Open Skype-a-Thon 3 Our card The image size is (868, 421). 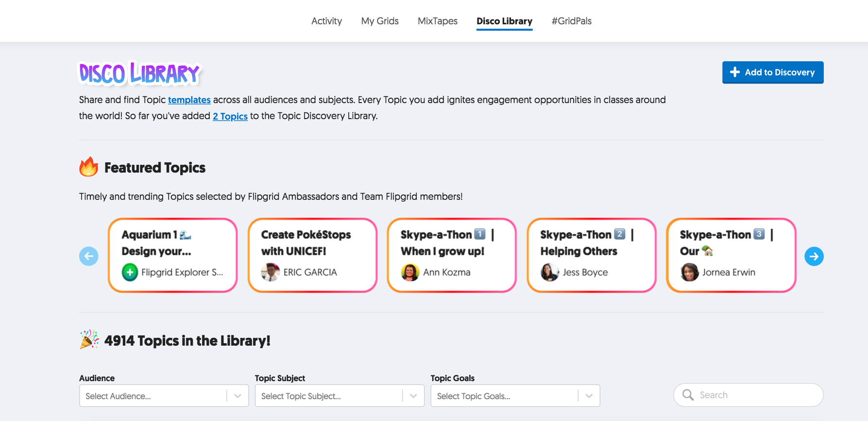(731, 255)
